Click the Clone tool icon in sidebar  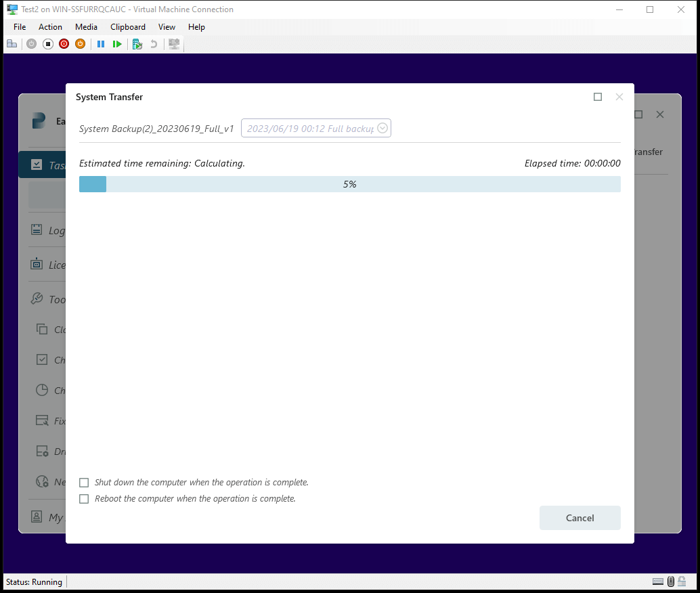(41, 329)
